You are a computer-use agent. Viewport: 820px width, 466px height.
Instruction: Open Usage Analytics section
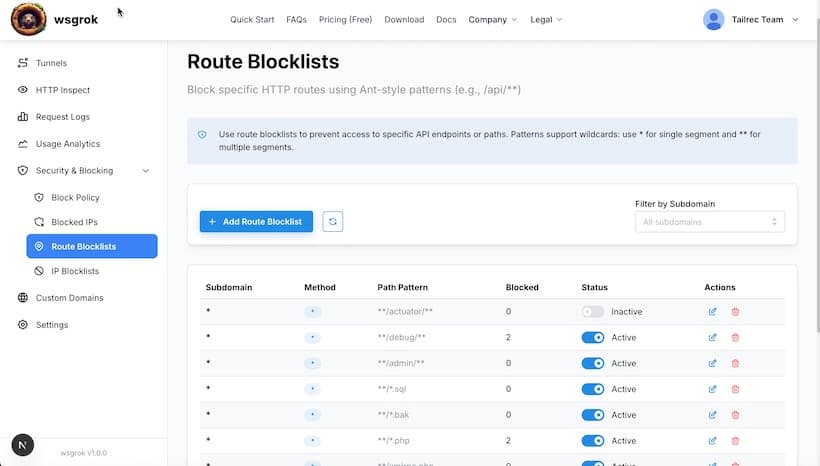pyautogui.click(x=67, y=144)
